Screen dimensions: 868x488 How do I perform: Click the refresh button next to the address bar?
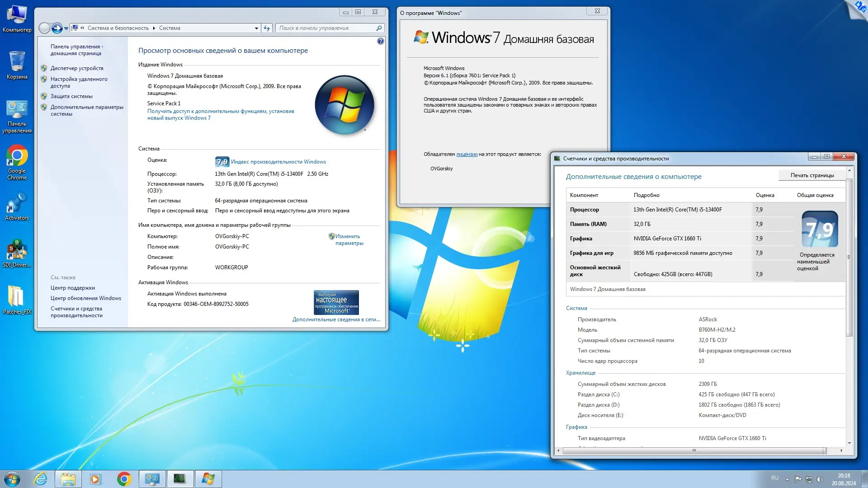(267, 28)
